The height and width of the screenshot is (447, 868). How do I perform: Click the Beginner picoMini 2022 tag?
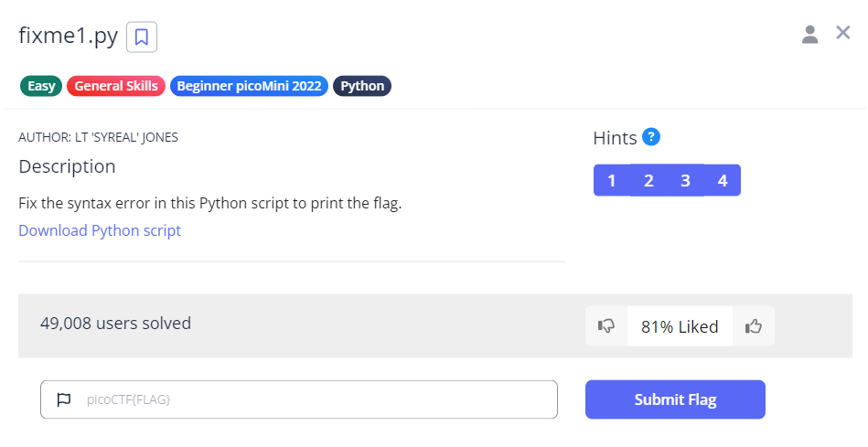click(249, 86)
